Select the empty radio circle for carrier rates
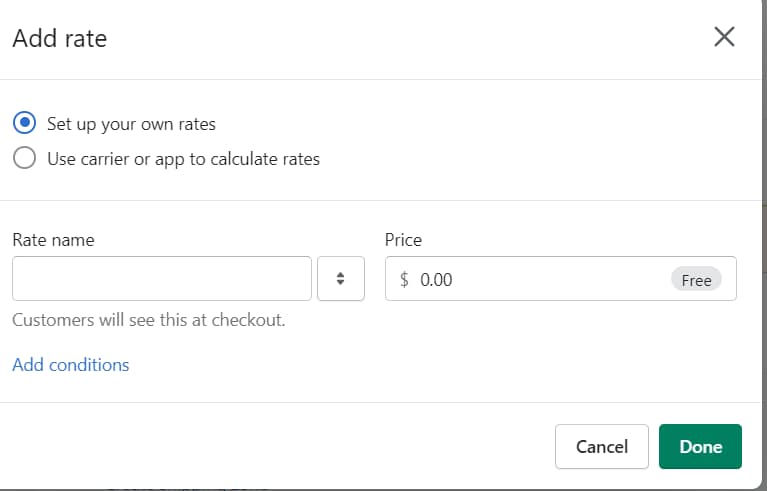The image size is (767, 491). pyautogui.click(x=25, y=158)
